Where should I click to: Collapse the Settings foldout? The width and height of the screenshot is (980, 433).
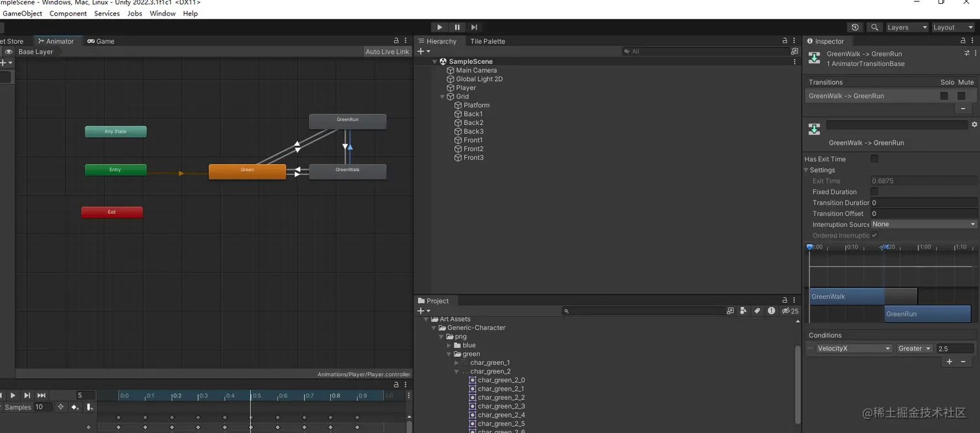[x=807, y=170]
